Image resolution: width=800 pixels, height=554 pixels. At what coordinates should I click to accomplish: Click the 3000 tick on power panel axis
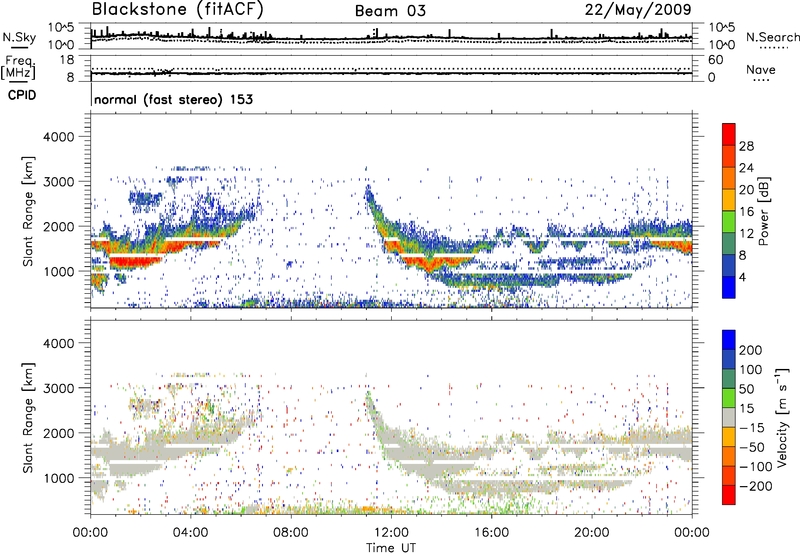[58, 182]
